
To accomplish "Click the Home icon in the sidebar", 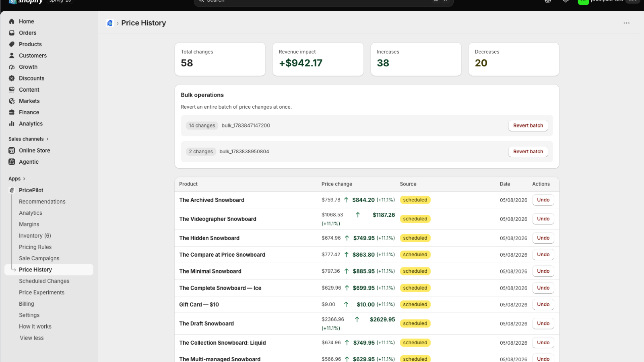I will (x=12, y=21).
